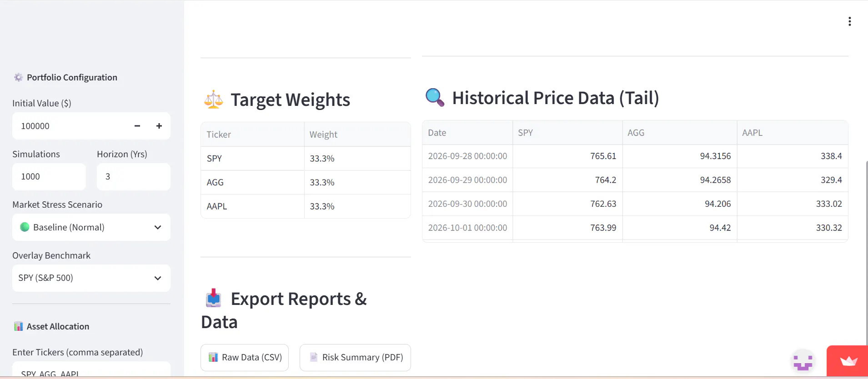Click the Horizon (Yrs) input field
This screenshot has height=379, width=868.
tap(133, 177)
